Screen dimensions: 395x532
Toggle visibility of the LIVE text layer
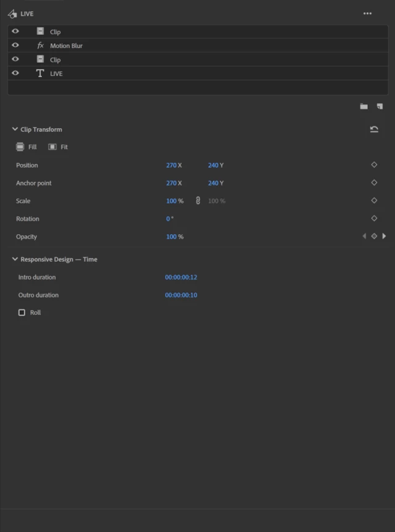click(x=15, y=73)
